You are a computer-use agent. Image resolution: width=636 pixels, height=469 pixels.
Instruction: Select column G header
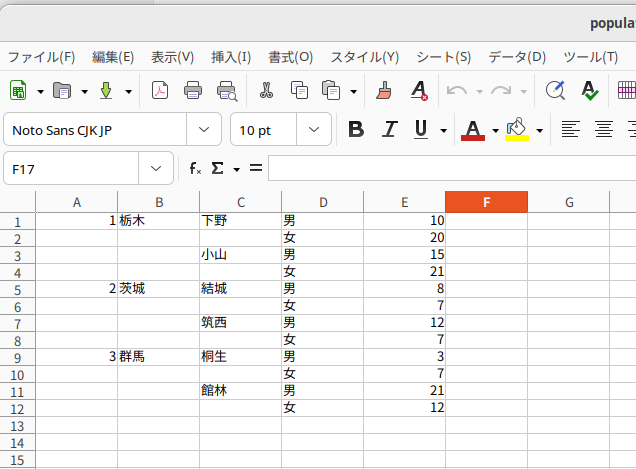pyautogui.click(x=569, y=202)
